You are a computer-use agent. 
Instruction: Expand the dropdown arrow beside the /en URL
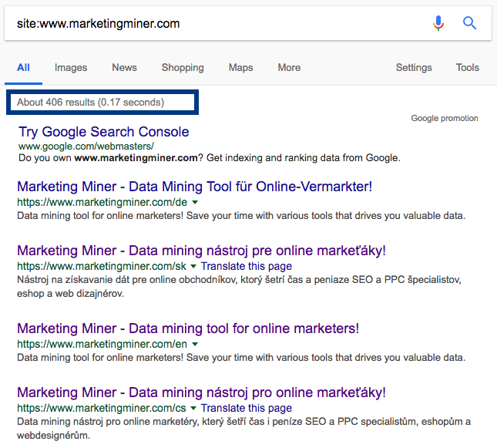(x=195, y=344)
